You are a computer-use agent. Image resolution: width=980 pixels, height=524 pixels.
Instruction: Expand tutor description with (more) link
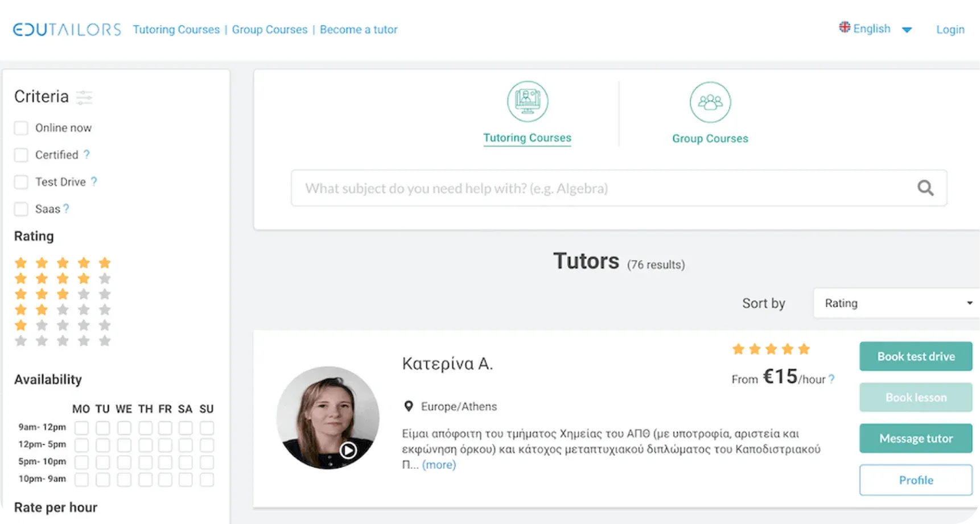439,465
